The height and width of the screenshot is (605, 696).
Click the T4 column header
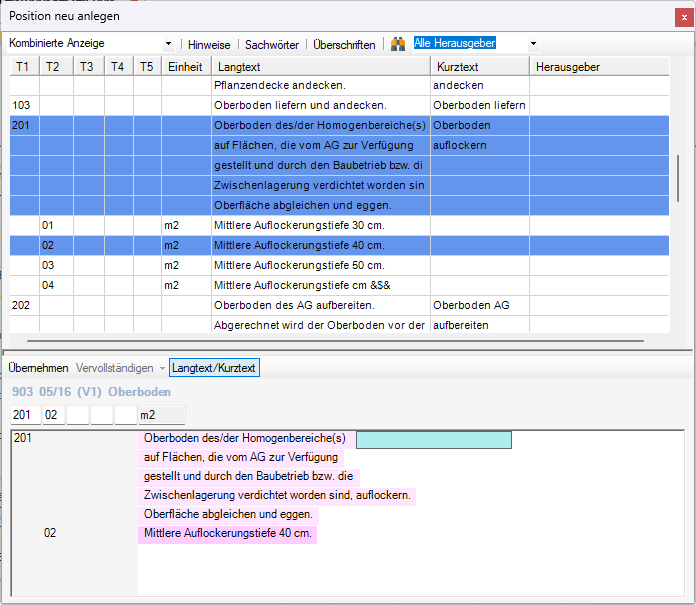119,67
